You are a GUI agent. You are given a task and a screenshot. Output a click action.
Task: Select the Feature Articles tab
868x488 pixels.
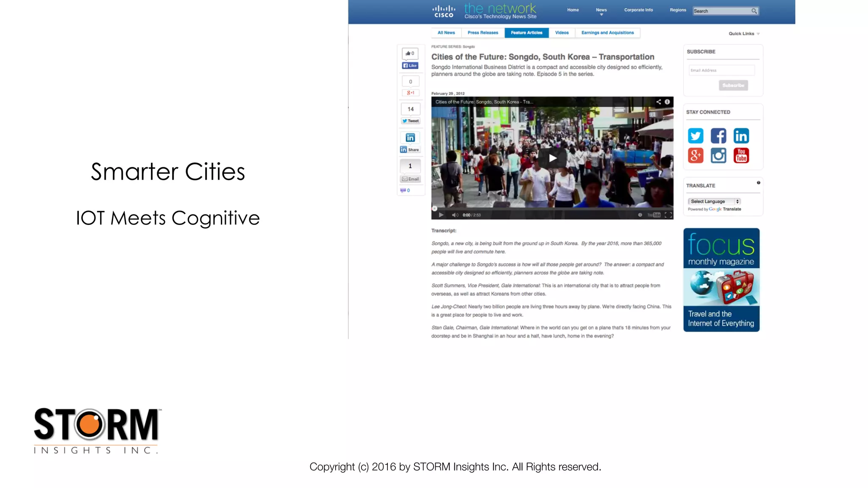[x=526, y=33]
